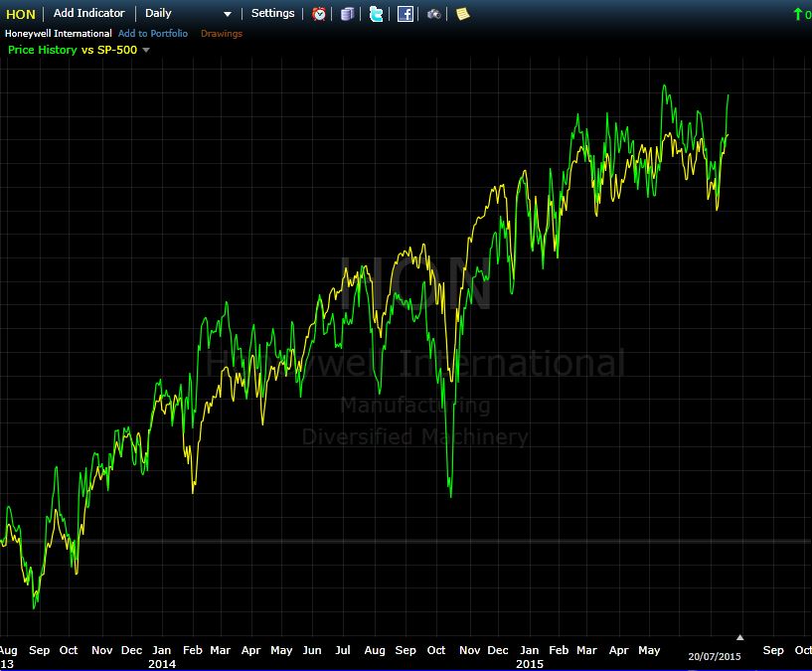Open the Add Indicator menu
This screenshot has height=671, width=812.
click(88, 14)
